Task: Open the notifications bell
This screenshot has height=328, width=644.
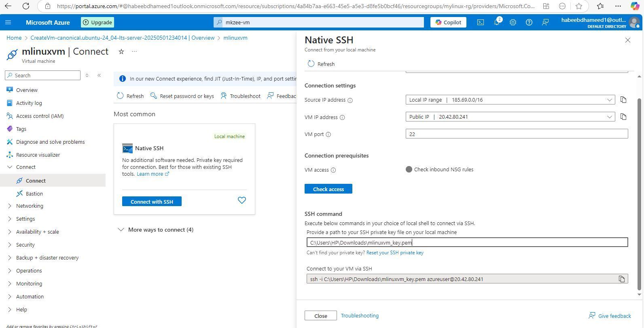Action: click(497, 22)
